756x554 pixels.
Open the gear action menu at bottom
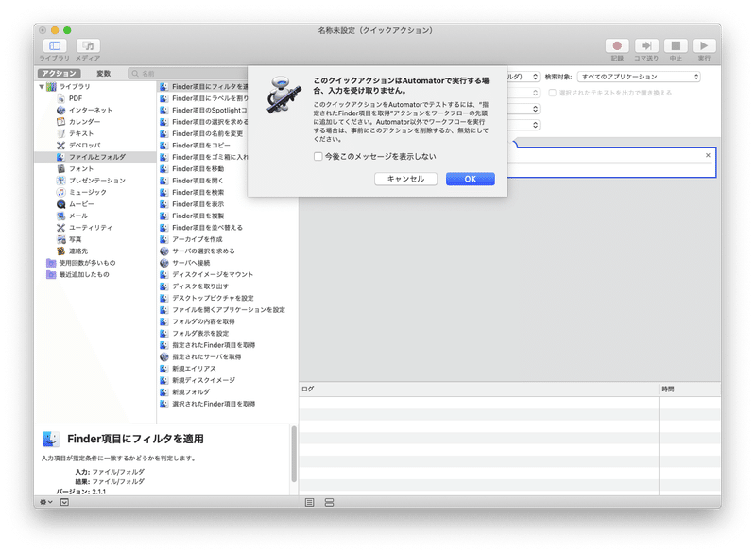[x=45, y=502]
